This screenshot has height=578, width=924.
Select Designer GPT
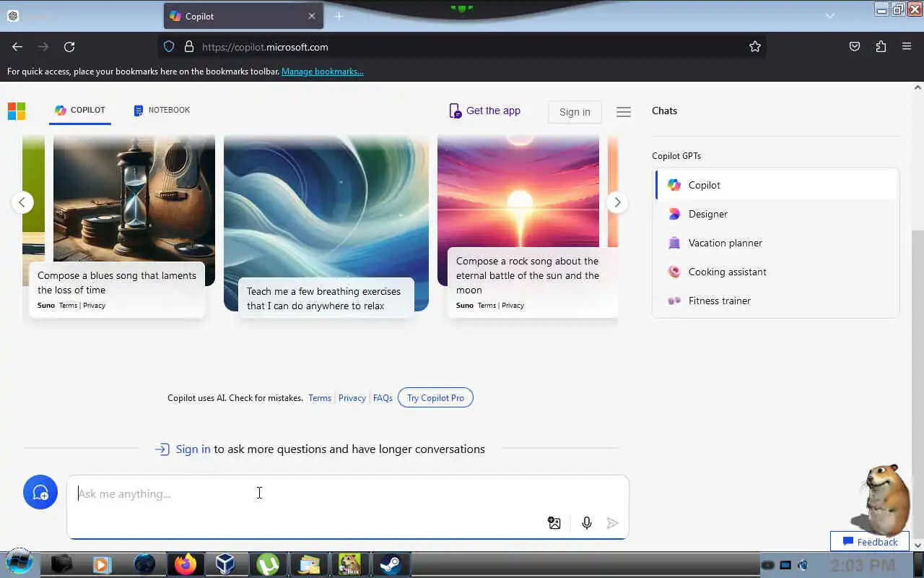pos(777,214)
